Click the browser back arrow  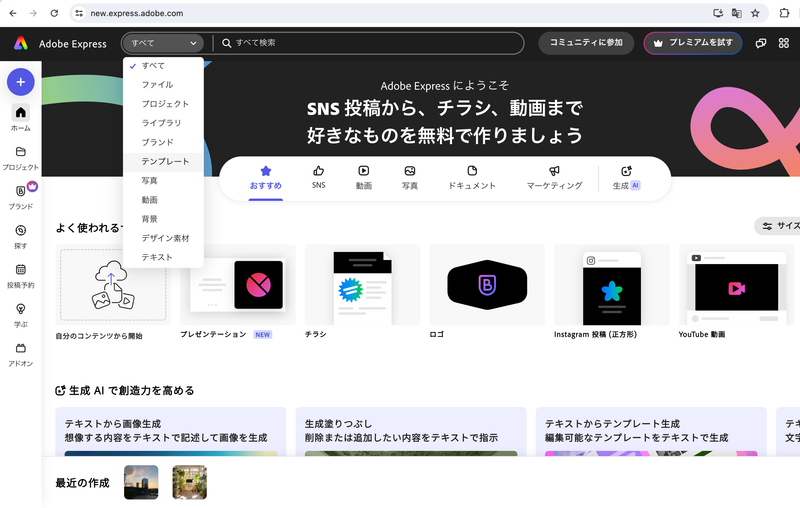(x=13, y=13)
